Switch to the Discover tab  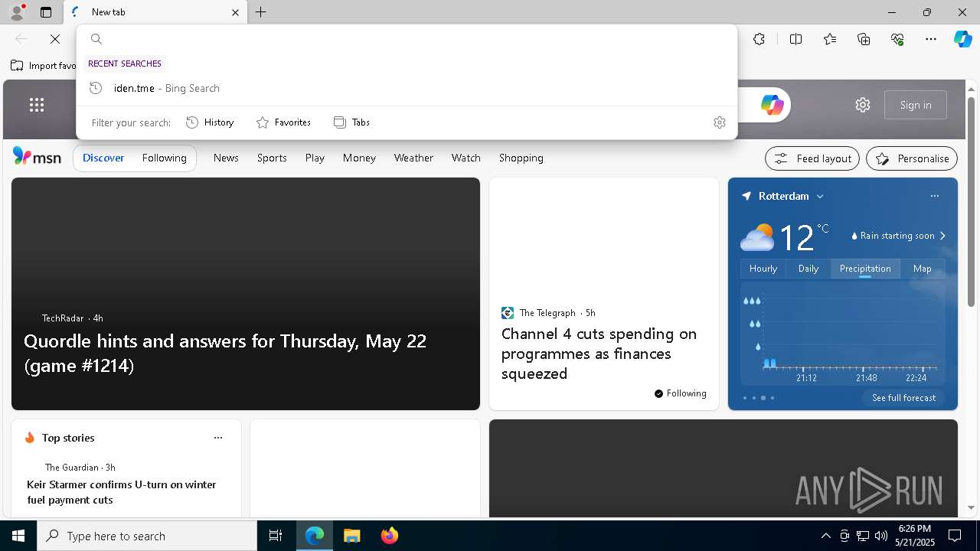coord(103,158)
